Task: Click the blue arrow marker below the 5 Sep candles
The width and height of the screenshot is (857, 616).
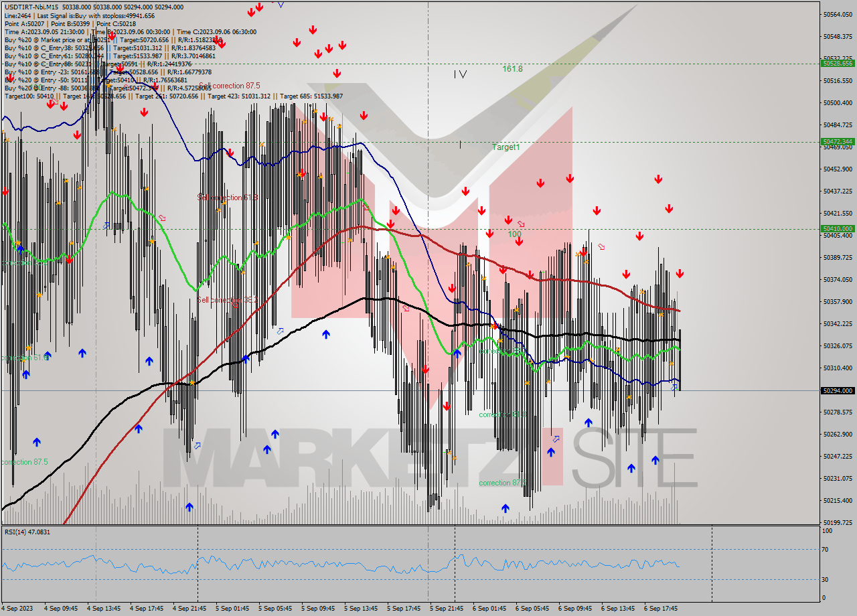Action: point(326,333)
